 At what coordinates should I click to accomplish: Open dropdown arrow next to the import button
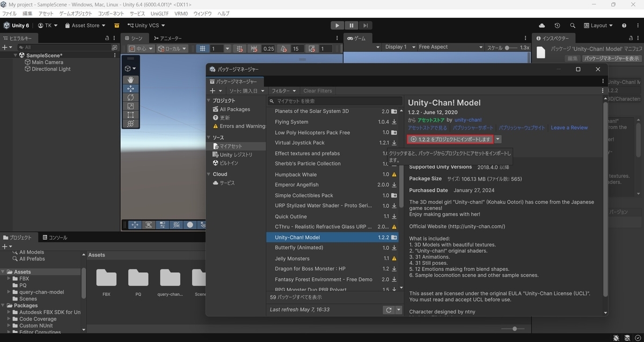click(498, 140)
